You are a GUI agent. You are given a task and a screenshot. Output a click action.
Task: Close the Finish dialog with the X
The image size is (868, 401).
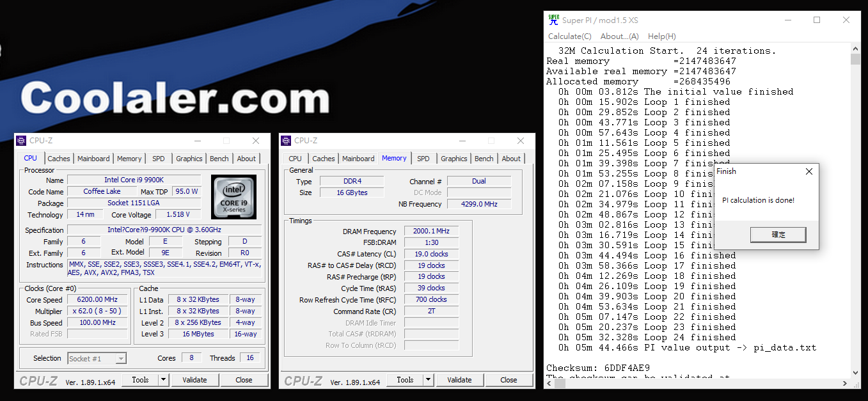coord(809,171)
